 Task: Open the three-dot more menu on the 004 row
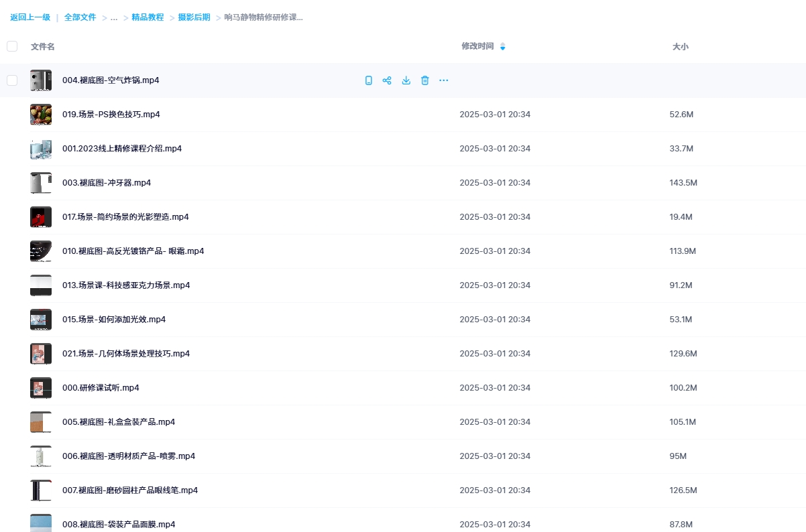[443, 80]
